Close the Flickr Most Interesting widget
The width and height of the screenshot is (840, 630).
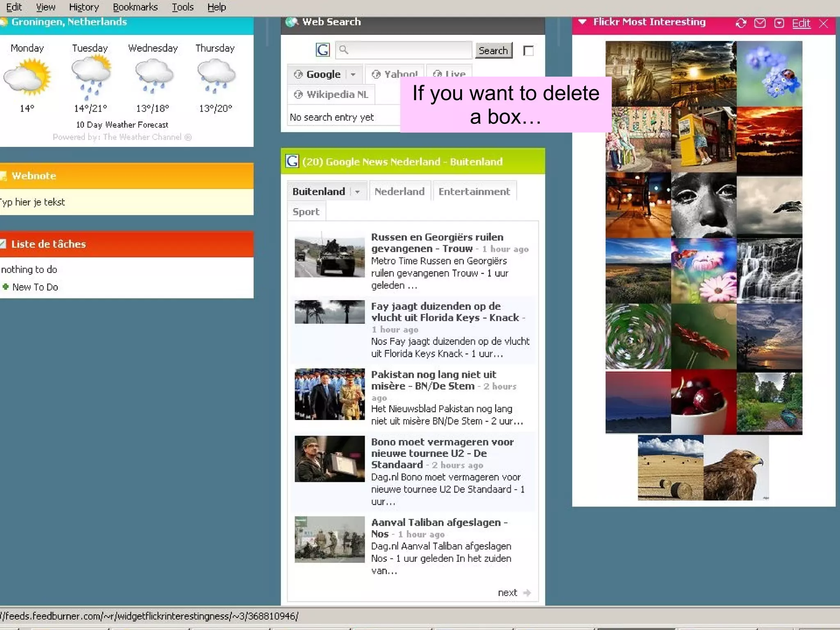(823, 23)
